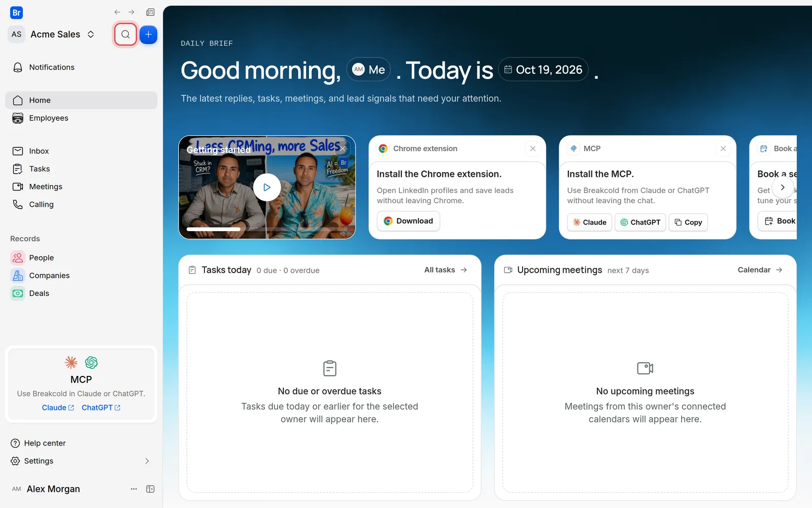Viewport: 812px width, 508px height.
Task: Open the ChatGPT link in sidebar MCP card
Action: pyautogui.click(x=101, y=407)
